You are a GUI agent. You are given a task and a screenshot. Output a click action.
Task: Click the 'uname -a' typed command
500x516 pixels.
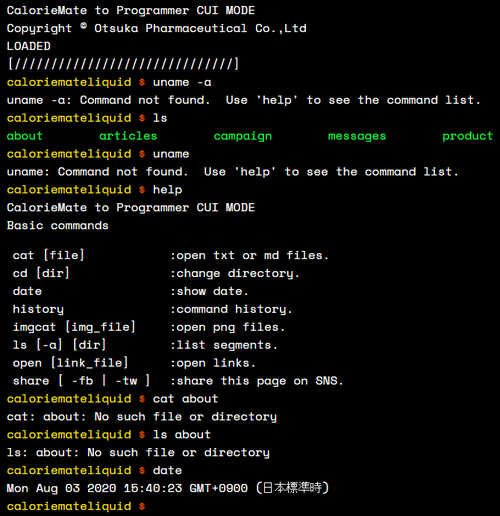(x=182, y=82)
